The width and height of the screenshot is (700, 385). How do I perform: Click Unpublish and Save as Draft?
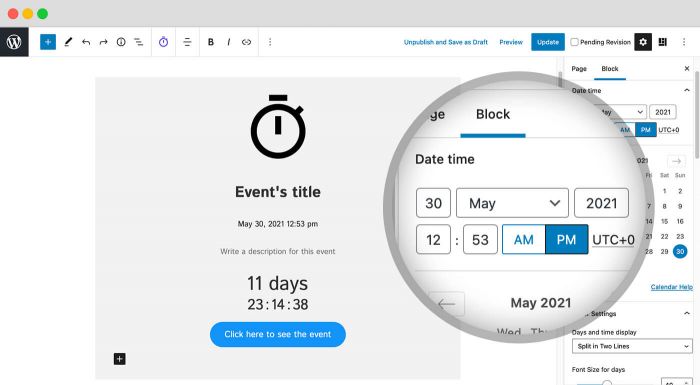(446, 42)
